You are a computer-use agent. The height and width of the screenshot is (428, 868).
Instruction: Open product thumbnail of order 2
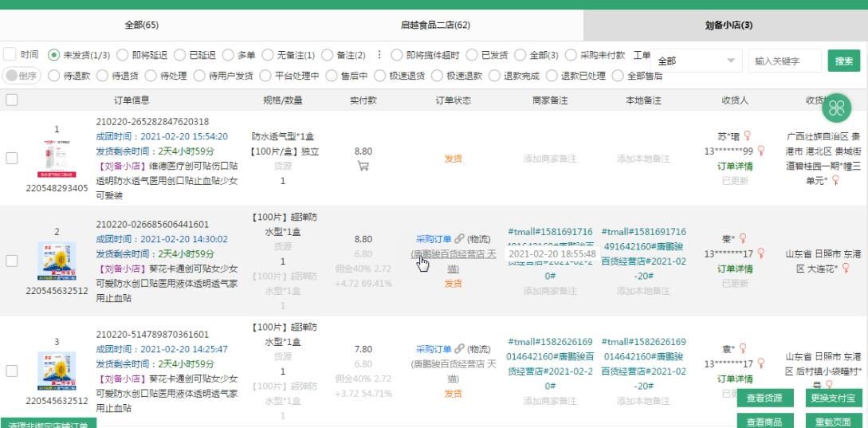57,261
